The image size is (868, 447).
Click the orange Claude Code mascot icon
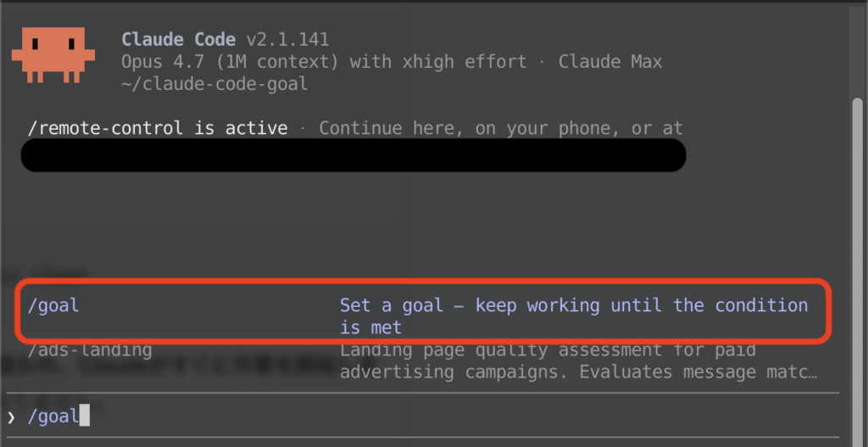pos(53,55)
